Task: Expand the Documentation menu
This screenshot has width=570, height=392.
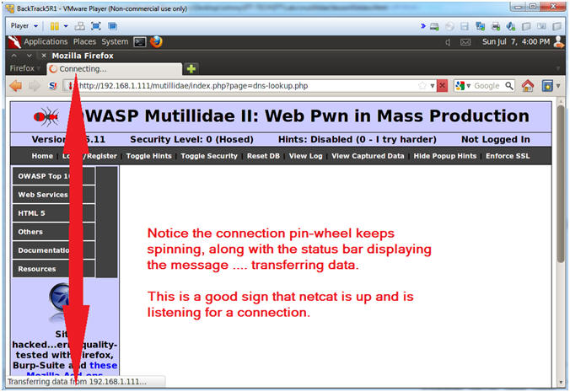Action: [x=54, y=250]
